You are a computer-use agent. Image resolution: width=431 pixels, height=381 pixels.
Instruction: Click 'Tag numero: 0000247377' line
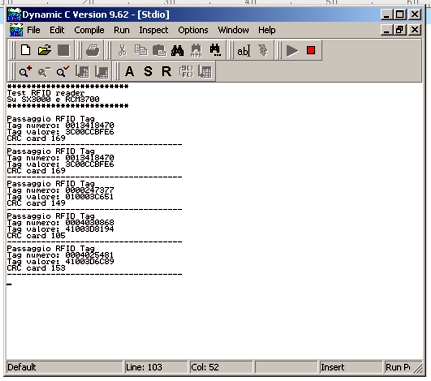point(60,190)
